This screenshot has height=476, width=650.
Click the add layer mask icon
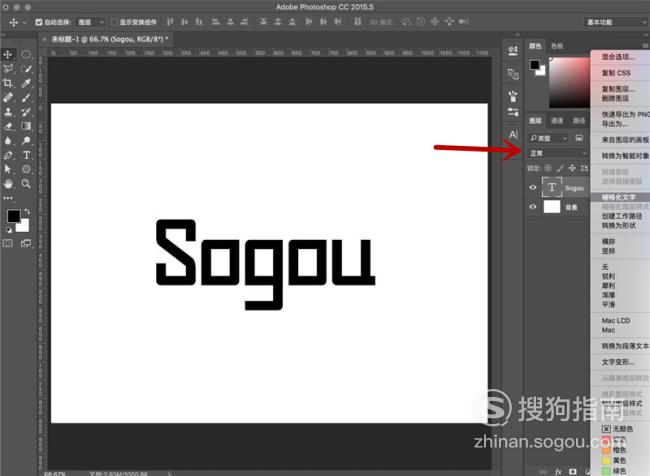(x=572, y=472)
